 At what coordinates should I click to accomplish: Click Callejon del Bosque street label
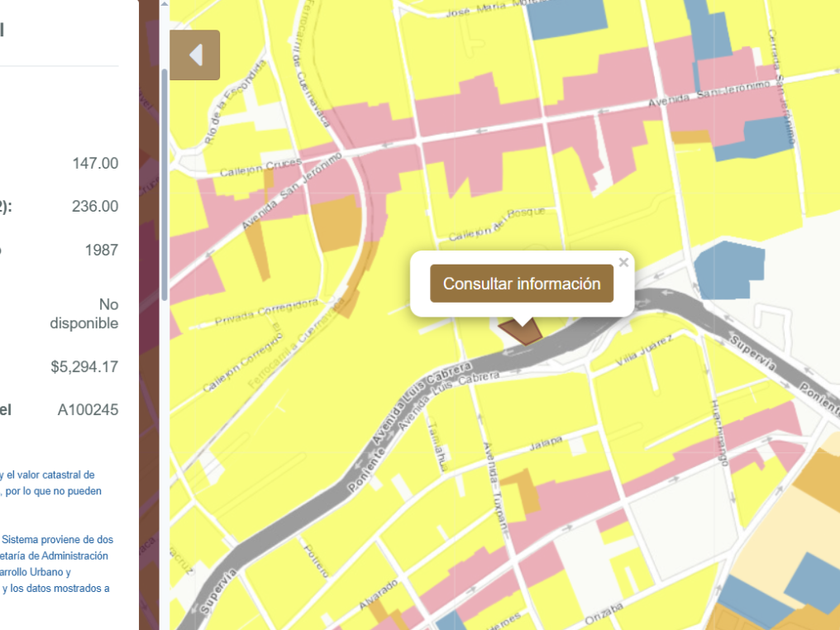pos(497,224)
